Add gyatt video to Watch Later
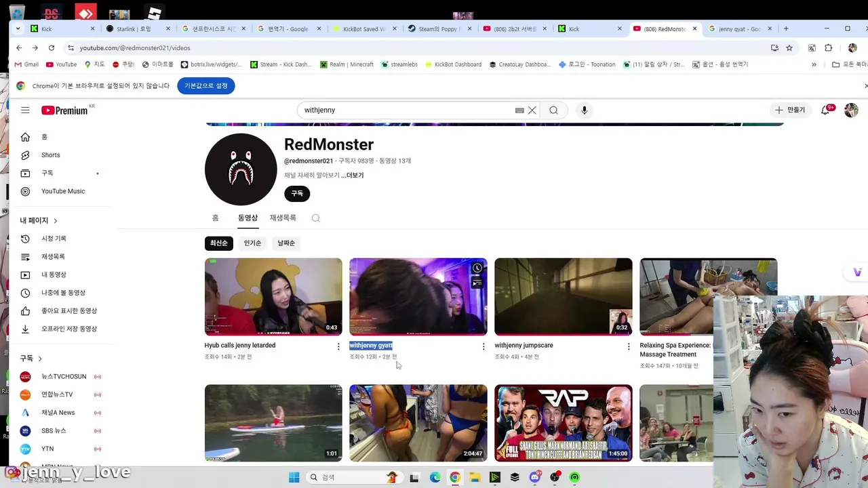 coord(477,268)
